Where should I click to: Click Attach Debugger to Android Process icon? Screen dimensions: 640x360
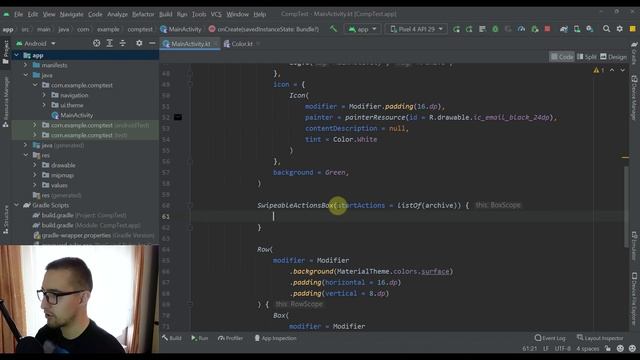534,29
